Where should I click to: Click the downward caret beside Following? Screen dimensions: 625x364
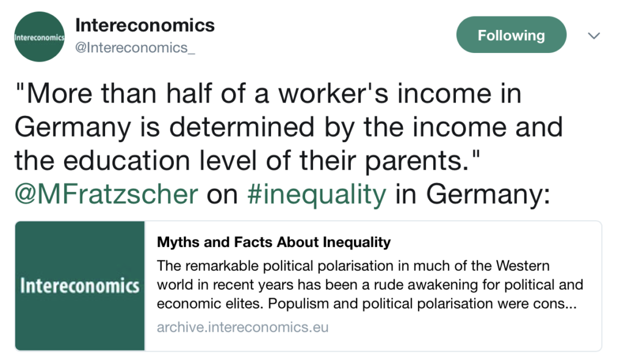click(x=593, y=36)
